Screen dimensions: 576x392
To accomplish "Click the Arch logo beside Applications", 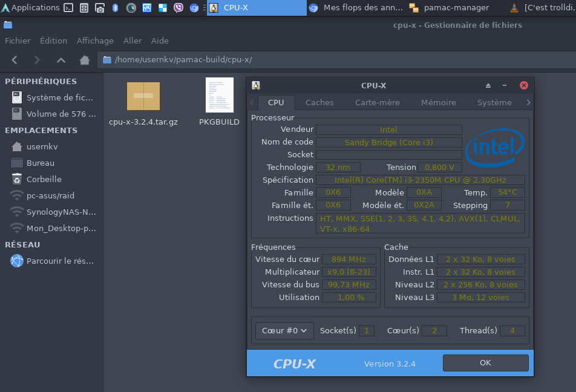I will coord(5,8).
